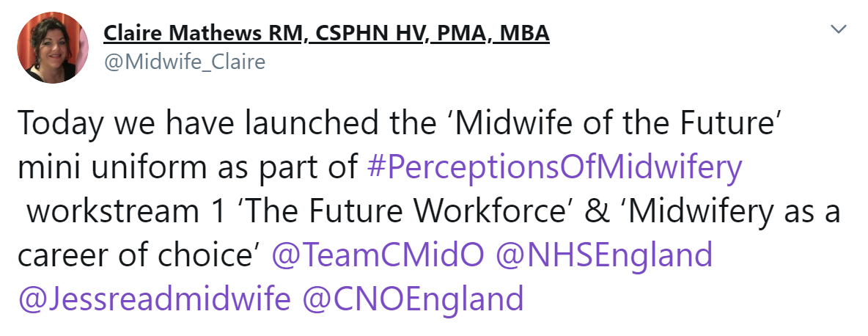Viewport: 868px width, 336px height.
Task: Open Claire Mathews' profile picture
Action: (x=53, y=47)
